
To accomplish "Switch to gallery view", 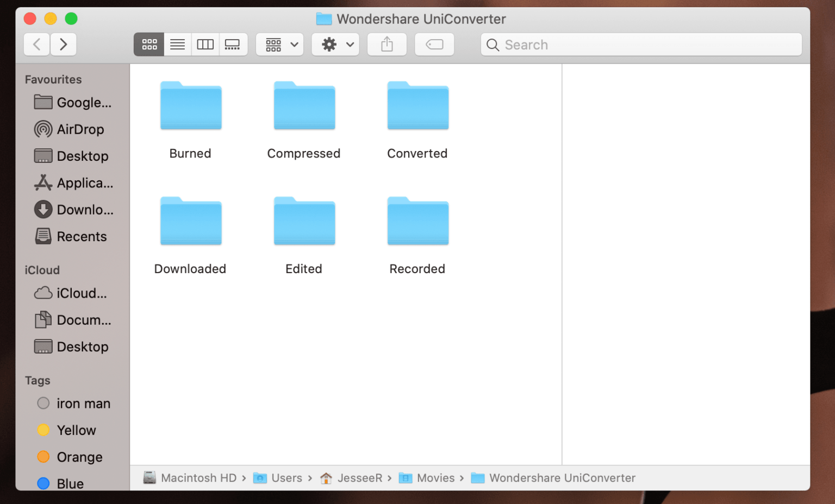I will click(233, 45).
